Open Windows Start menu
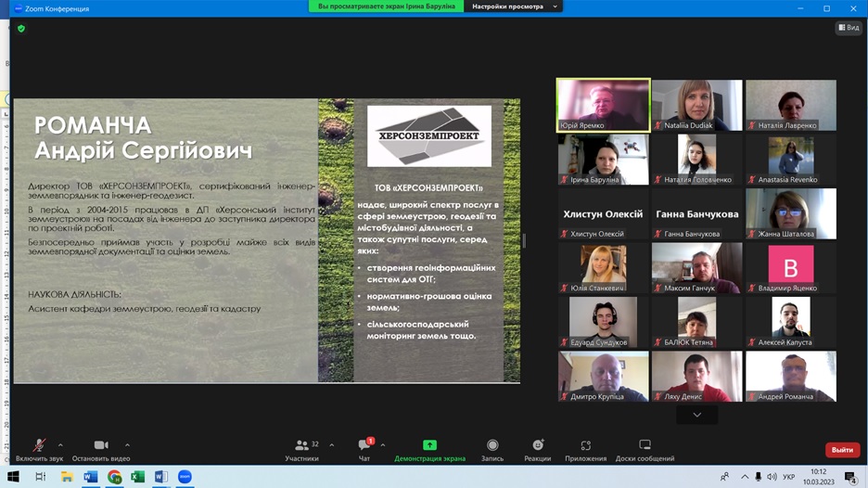The image size is (868, 488). (13, 476)
